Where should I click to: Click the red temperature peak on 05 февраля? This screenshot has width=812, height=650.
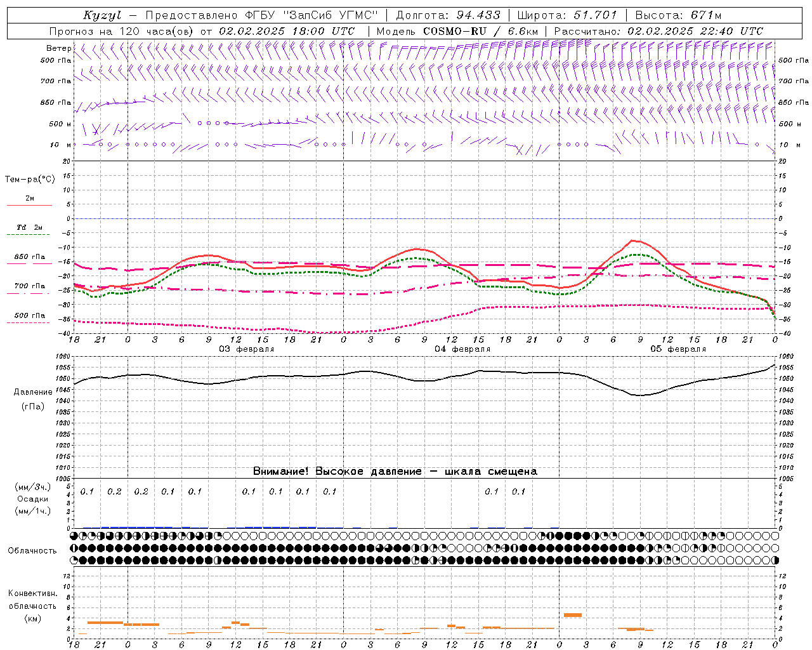[632, 241]
